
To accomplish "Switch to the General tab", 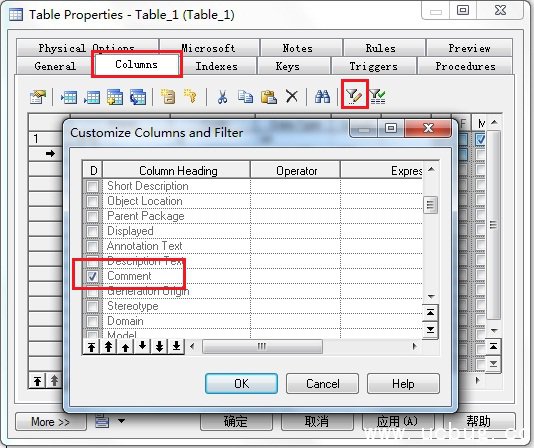I will [x=55, y=66].
